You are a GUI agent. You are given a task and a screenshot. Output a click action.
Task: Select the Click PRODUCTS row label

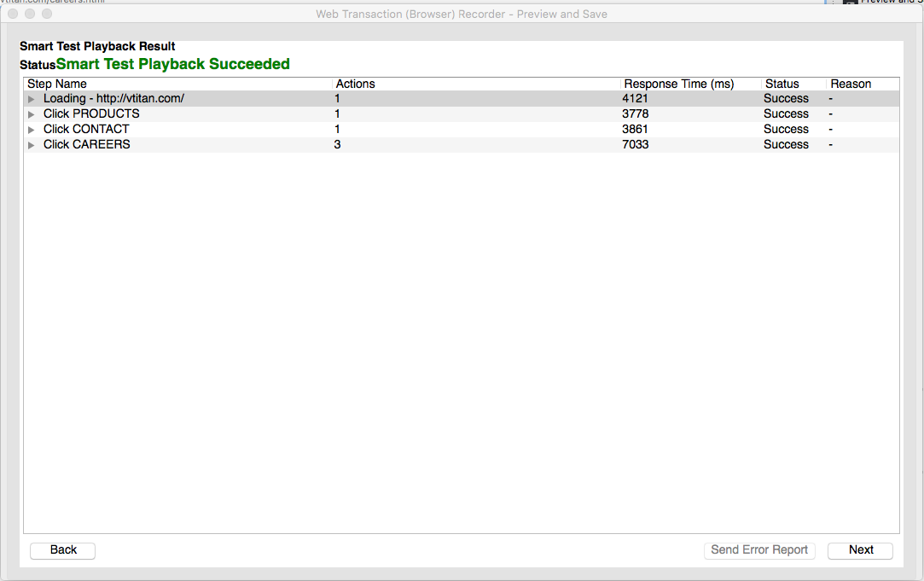(91, 114)
